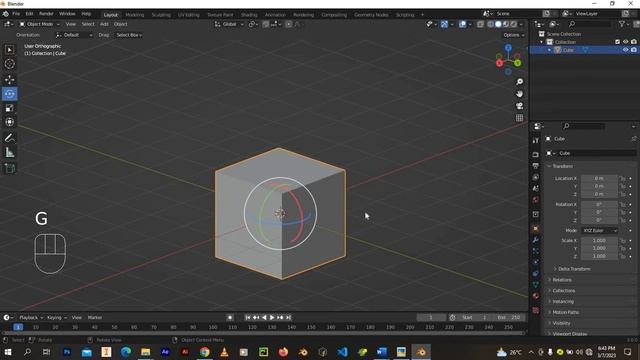640x360 pixels.
Task: Click the Z axis on navigation gizmo
Action: 508,48
